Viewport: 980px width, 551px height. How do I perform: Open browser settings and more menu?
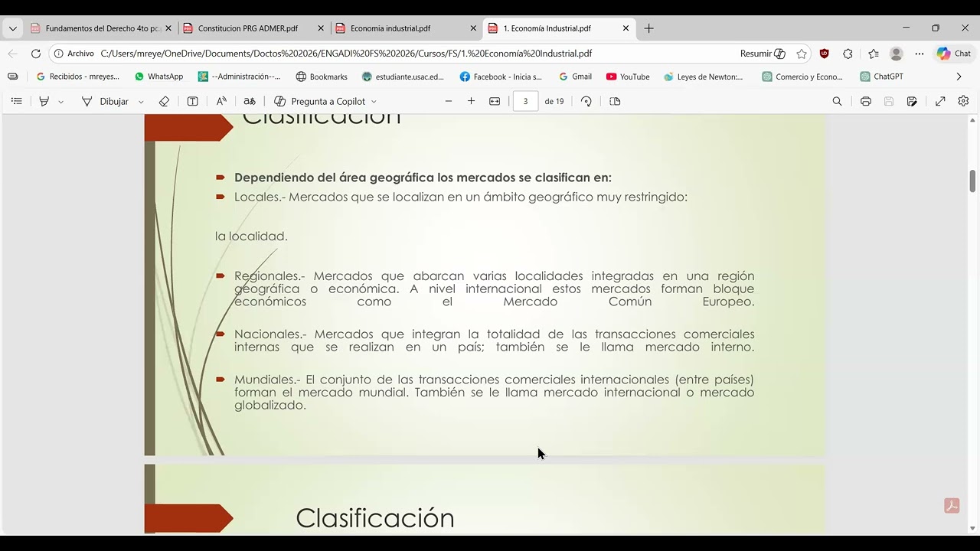pos(920,54)
